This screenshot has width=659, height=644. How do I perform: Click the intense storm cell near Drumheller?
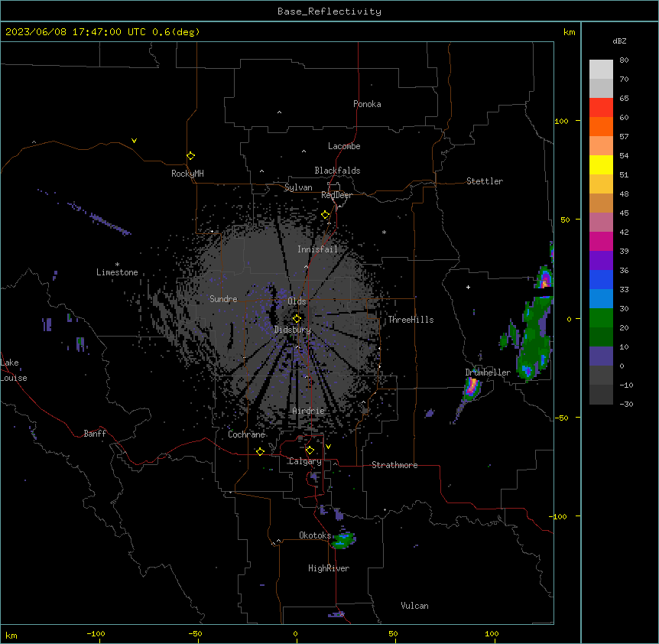click(x=472, y=388)
